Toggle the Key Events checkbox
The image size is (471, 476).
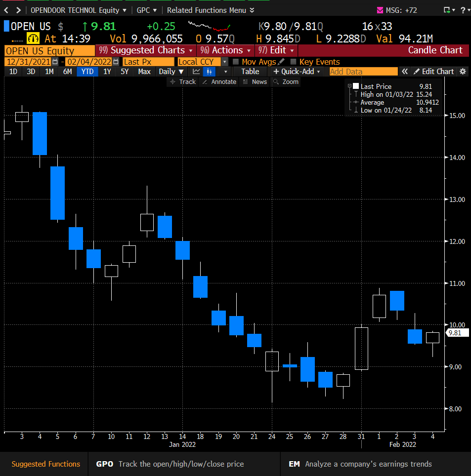pyautogui.click(x=293, y=62)
